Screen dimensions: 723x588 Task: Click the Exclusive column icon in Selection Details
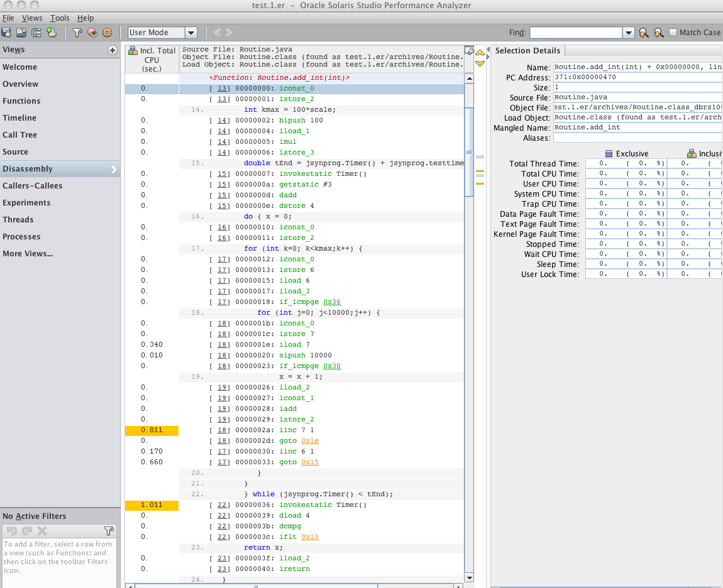609,153
